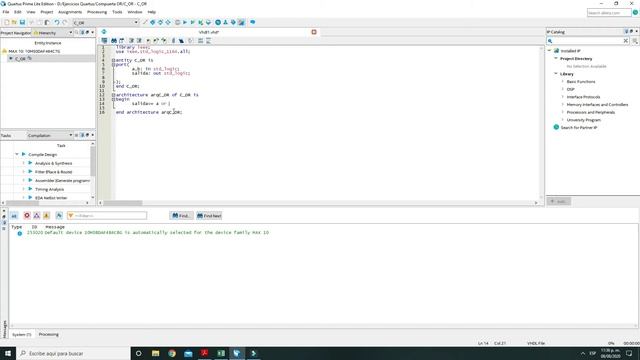Click the editor horizontal scrollbar
Viewport: 640px width, 360px height.
[122, 203]
